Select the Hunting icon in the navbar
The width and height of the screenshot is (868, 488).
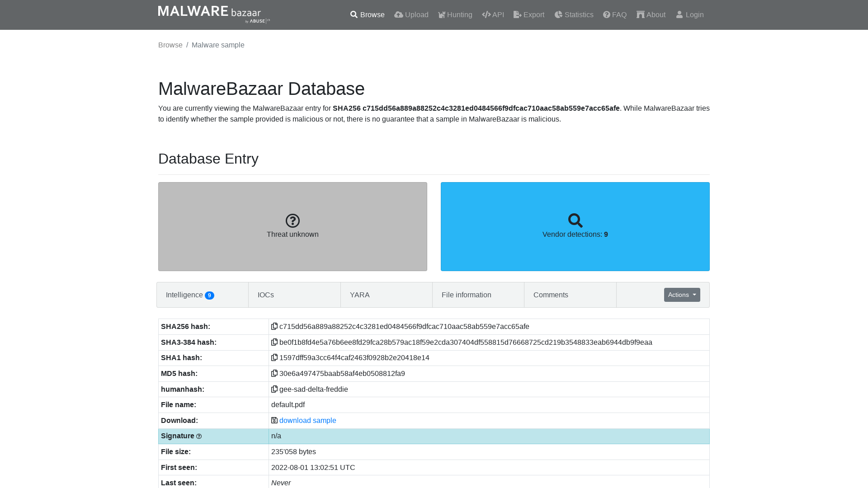click(442, 14)
